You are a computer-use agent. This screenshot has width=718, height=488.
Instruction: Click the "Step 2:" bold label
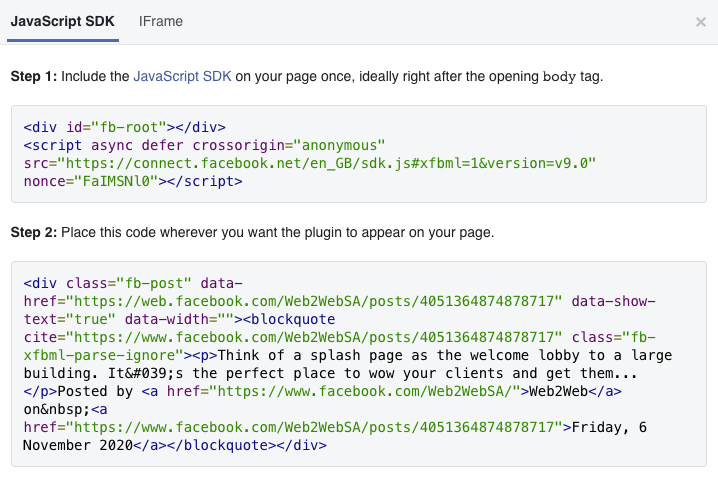(x=34, y=232)
